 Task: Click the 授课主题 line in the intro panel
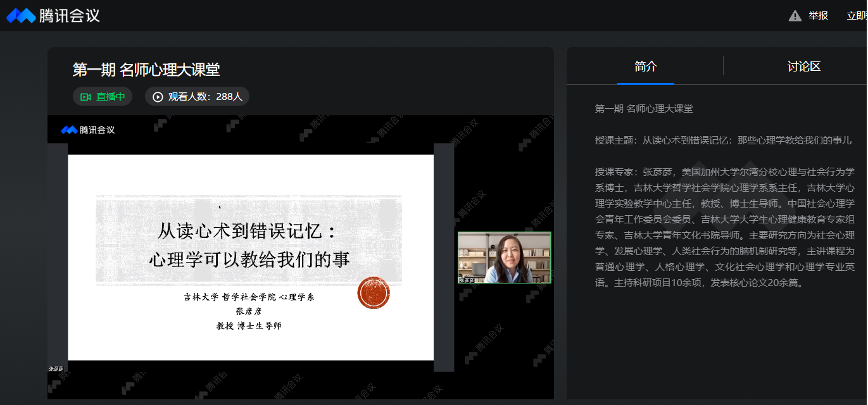coord(723,140)
